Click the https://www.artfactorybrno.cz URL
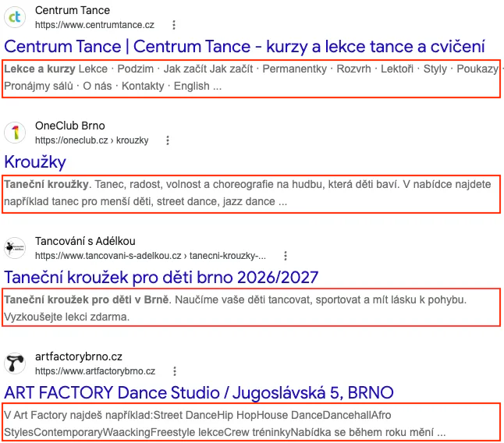The image size is (504, 443). point(95,371)
